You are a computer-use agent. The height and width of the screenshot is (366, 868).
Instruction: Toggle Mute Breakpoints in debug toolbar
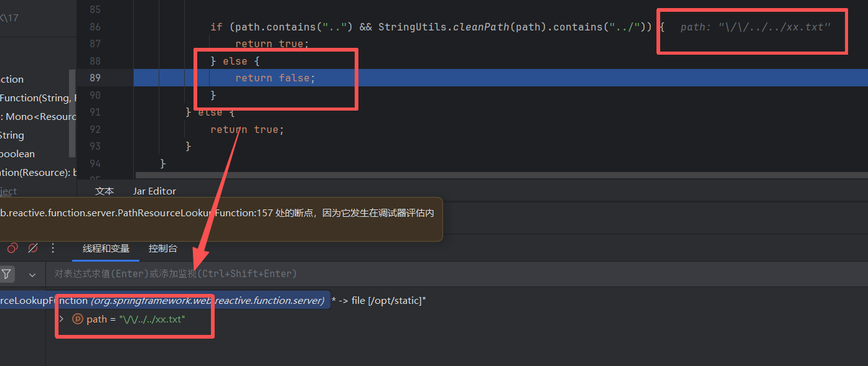point(33,248)
